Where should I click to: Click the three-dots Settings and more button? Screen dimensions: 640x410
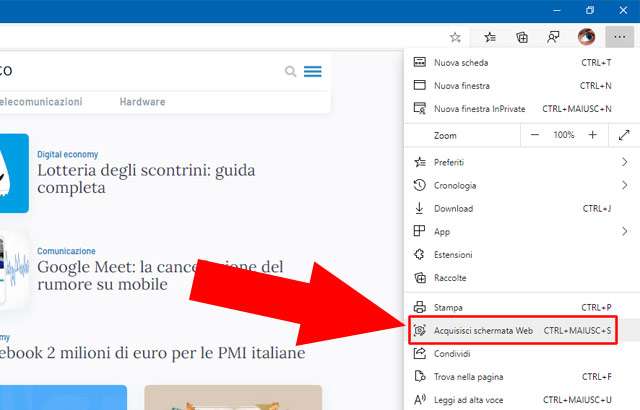point(620,37)
